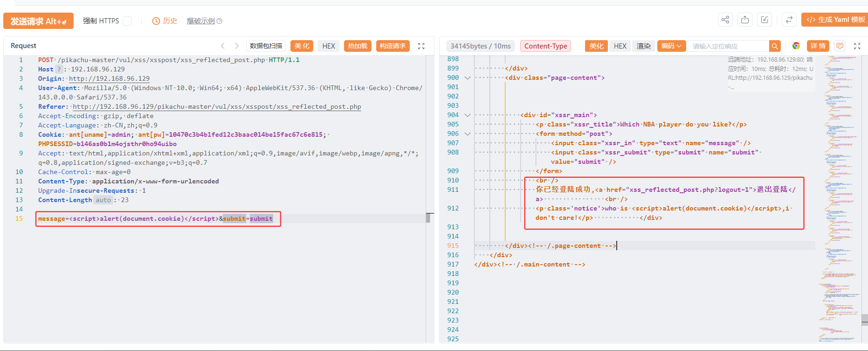
Task: Click the swap arrows icon
Action: [789, 20]
